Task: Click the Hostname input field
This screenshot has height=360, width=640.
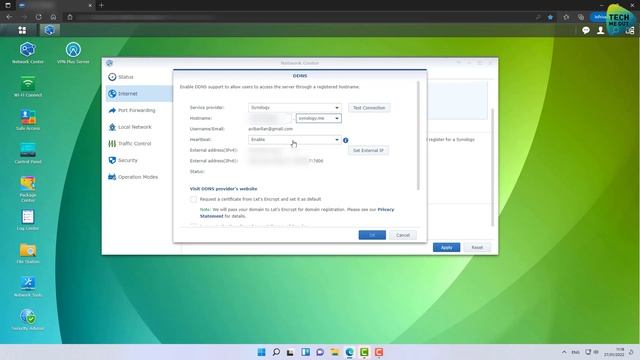Action: pos(270,118)
